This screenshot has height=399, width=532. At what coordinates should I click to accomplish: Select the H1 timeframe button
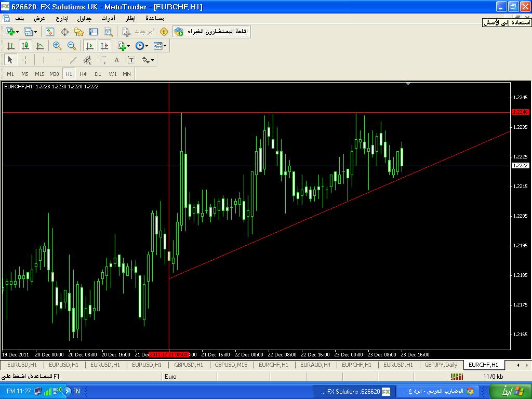pyautogui.click(x=69, y=74)
